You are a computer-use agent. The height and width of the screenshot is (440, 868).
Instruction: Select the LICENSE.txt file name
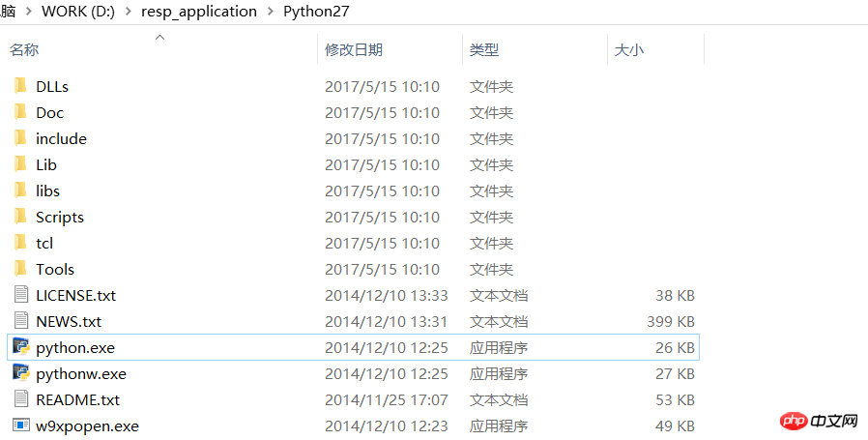click(x=75, y=295)
